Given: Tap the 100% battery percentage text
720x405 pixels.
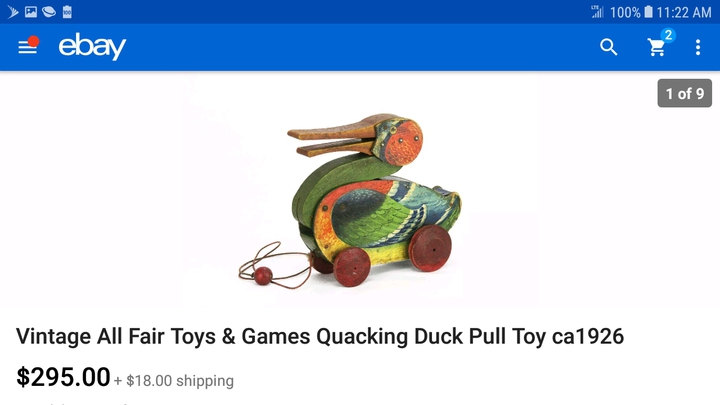Looking at the screenshot, I should [625, 12].
